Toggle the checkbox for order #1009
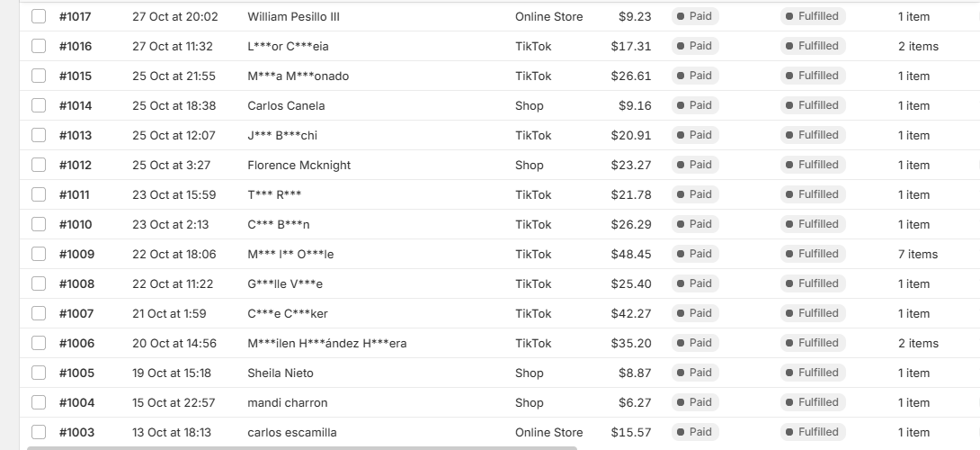Screen dimensions: 980x450 tap(39, 254)
